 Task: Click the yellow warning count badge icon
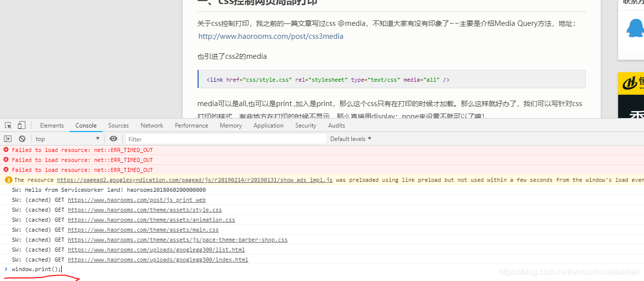click(x=8, y=180)
